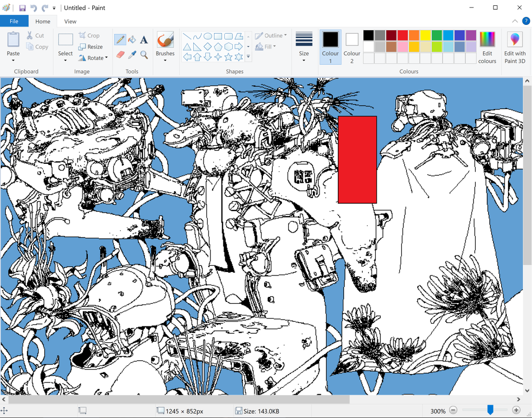This screenshot has width=532, height=418.
Task: Open Customize Quick Access Toolbar arrow
Action: 54,8
